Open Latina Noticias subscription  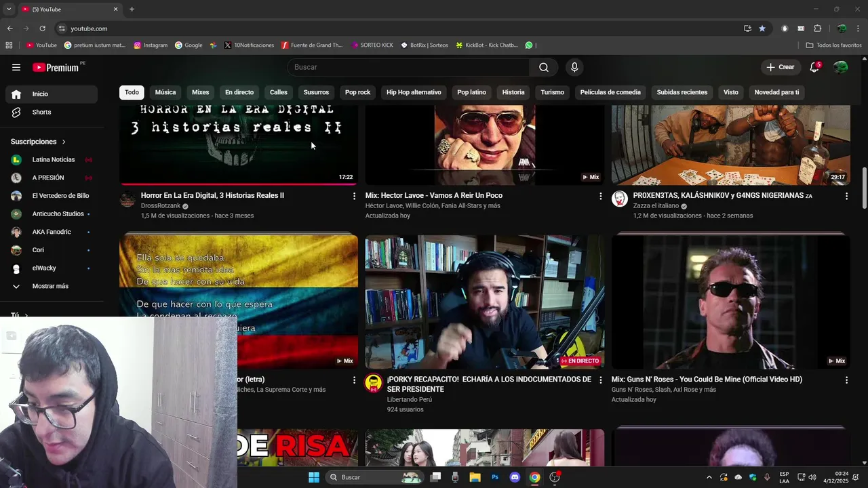tap(51, 160)
